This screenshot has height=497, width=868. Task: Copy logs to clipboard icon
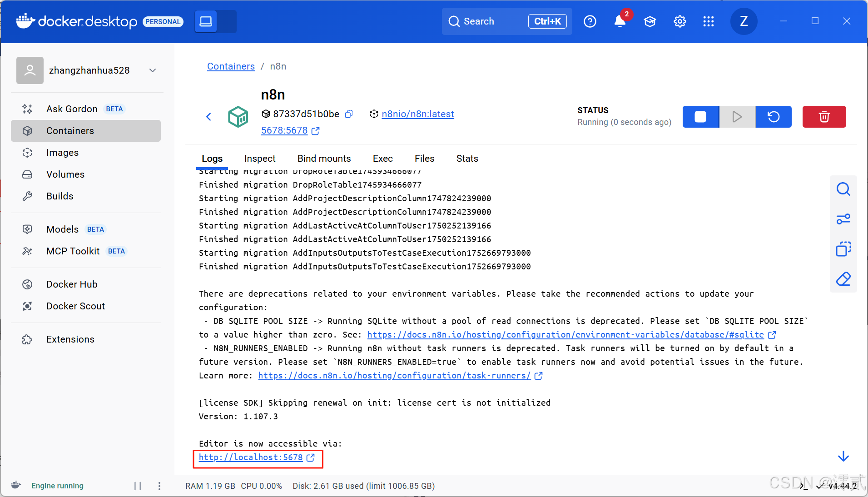click(x=843, y=249)
